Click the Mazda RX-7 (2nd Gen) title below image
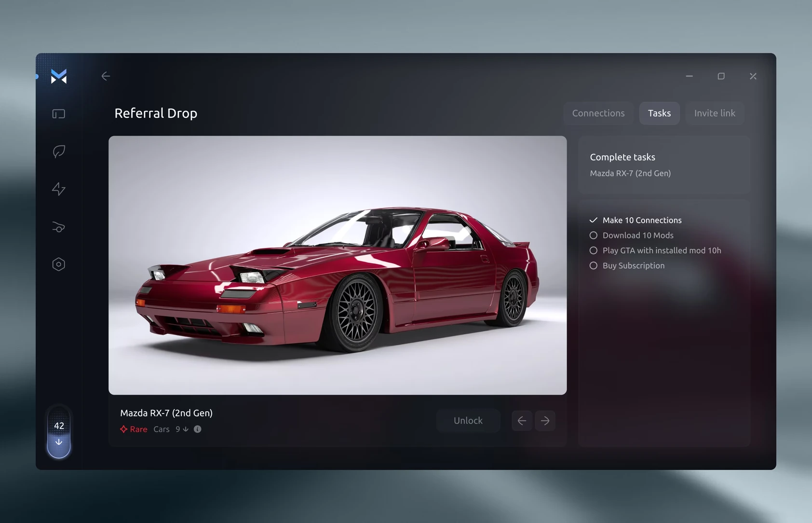 166,413
